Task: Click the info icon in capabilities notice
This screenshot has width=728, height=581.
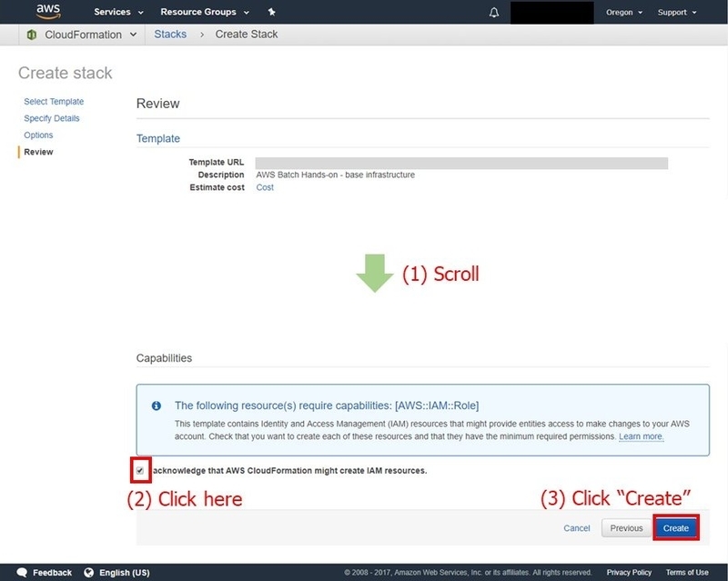Action: (157, 406)
